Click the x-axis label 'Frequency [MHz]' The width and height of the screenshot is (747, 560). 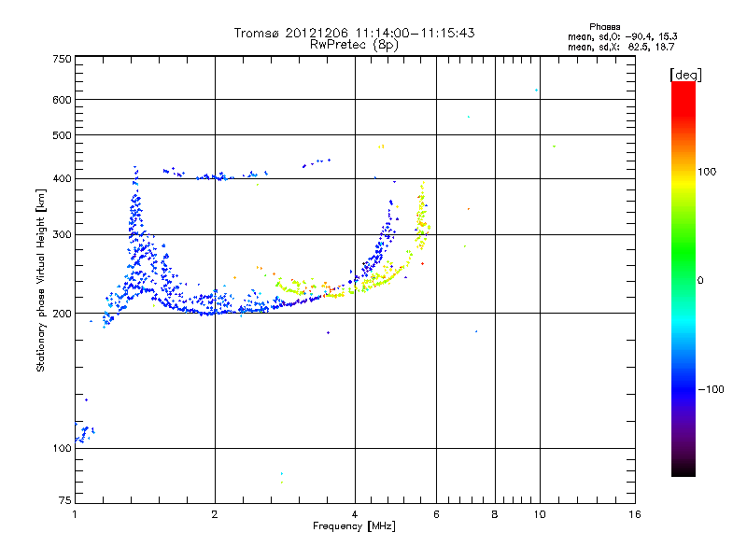(354, 526)
